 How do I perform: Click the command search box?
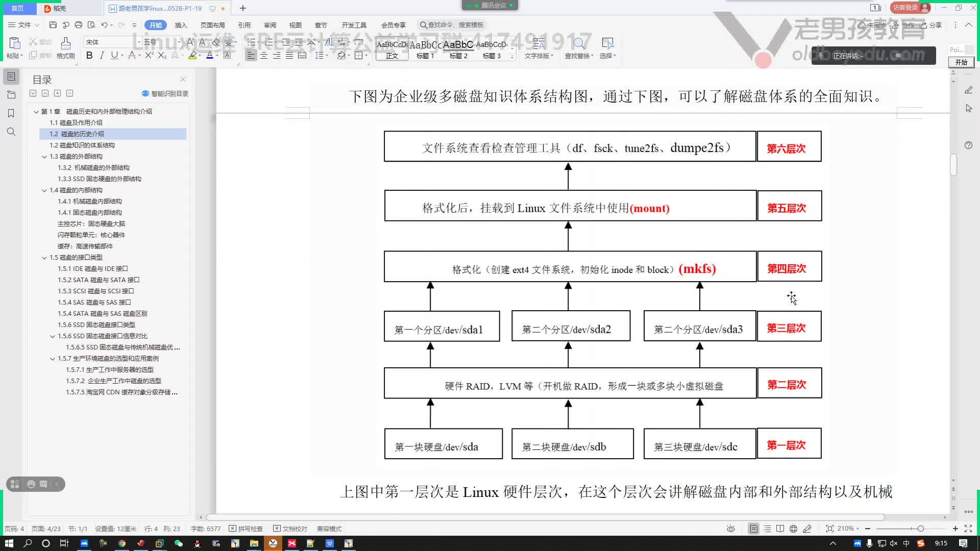(x=452, y=25)
